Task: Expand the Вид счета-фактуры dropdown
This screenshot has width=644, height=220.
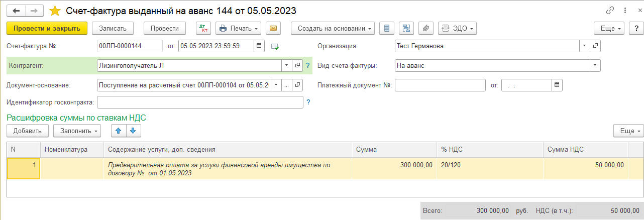Action: tap(595, 65)
